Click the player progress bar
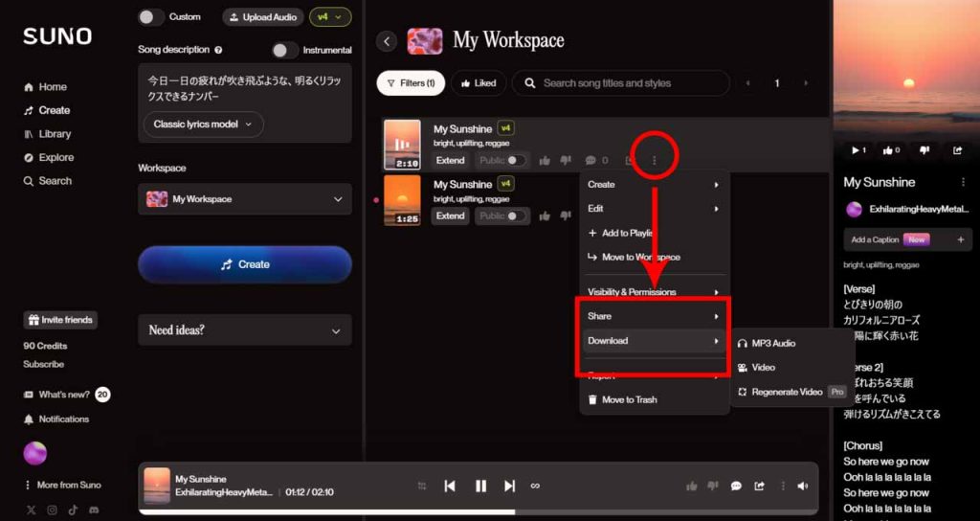Screen dimensions: 980x521 pyautogui.click(x=479, y=512)
